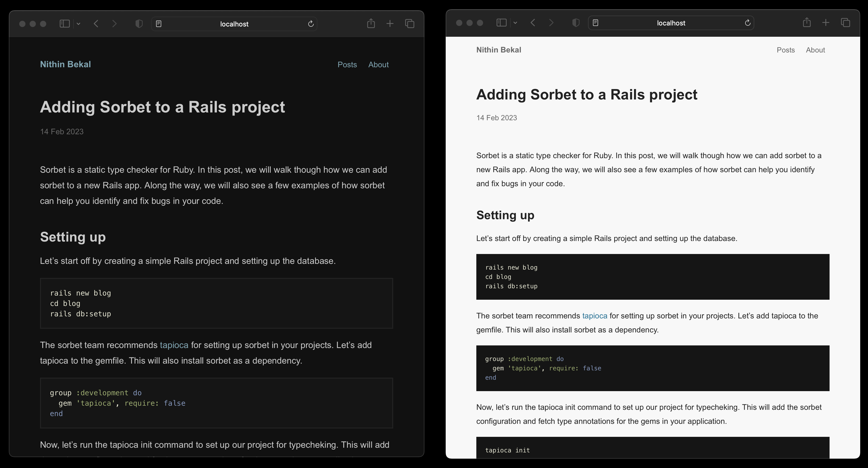Click the tapioca hyperlink in left panel

click(173, 345)
